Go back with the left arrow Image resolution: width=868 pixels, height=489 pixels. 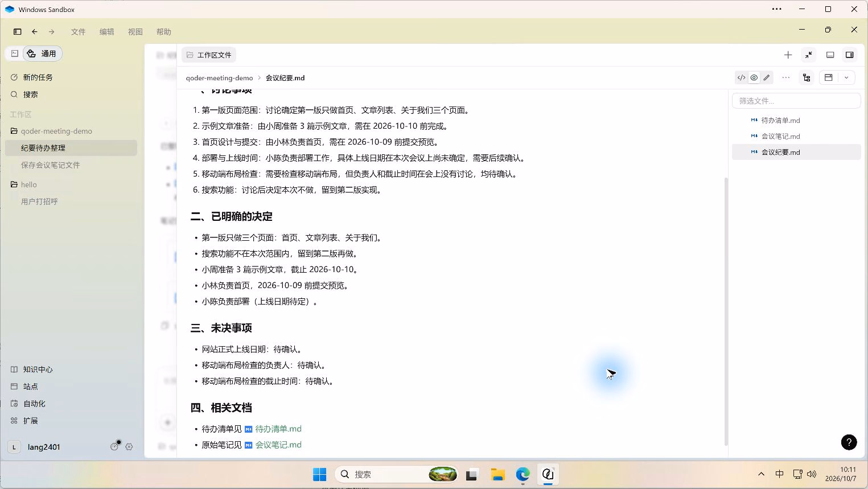35,32
